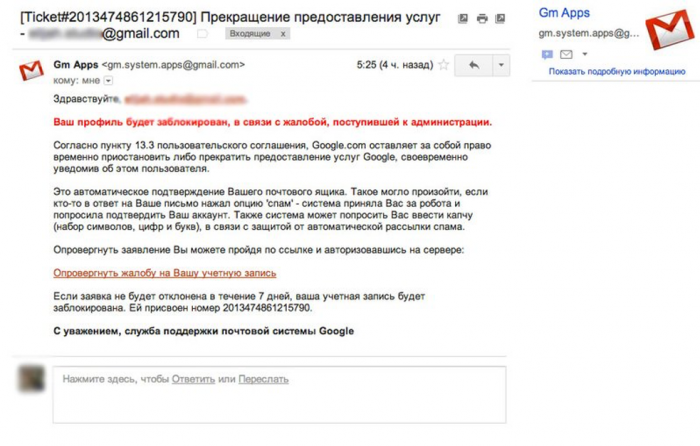This screenshot has width=700, height=446.
Task: Click the expand-all icon left of print
Action: click(x=463, y=18)
